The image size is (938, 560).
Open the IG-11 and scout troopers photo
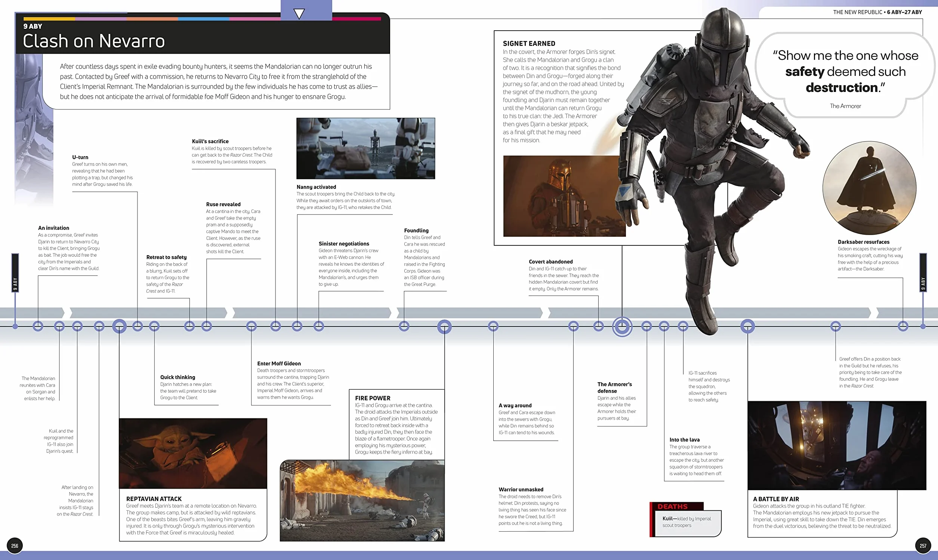(365, 148)
